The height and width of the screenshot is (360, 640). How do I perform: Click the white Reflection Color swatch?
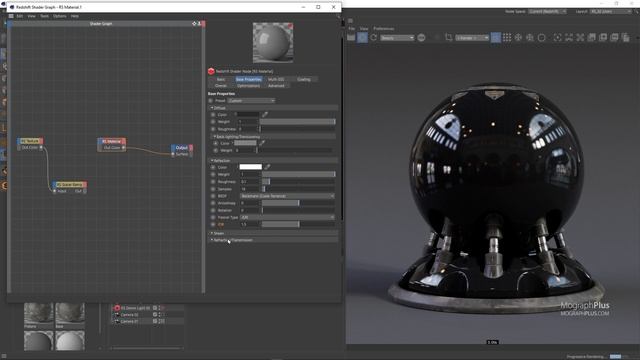click(x=251, y=167)
